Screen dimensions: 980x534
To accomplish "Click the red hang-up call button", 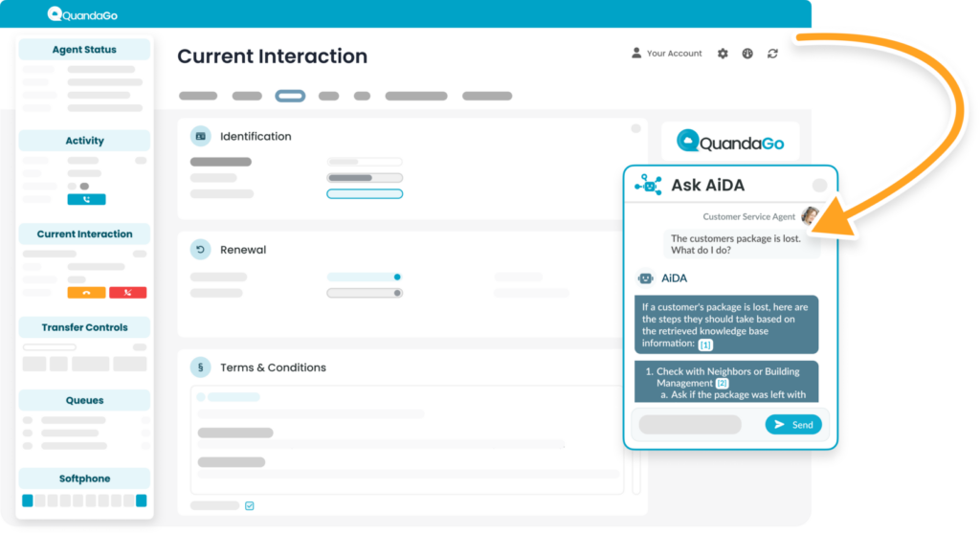I will point(127,293).
